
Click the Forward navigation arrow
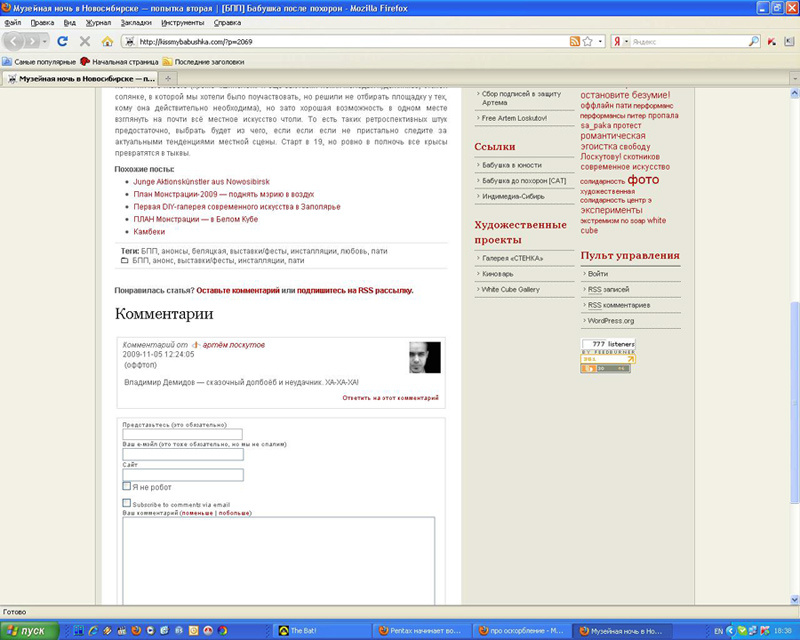[x=32, y=41]
